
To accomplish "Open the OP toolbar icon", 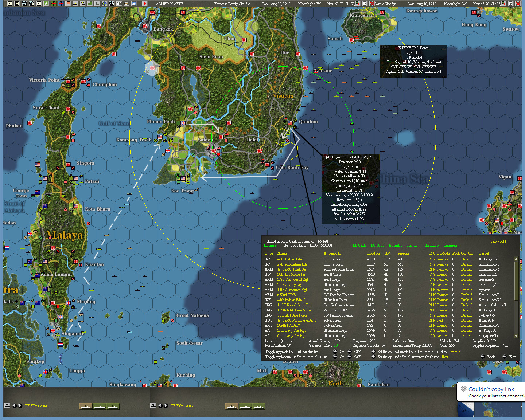I will [119, 4].
